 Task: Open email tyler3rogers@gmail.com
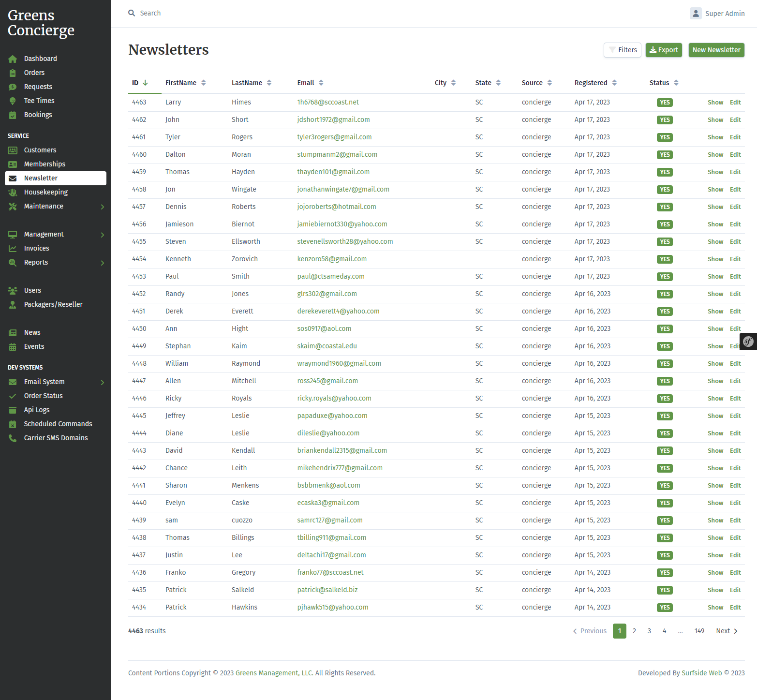(x=334, y=137)
